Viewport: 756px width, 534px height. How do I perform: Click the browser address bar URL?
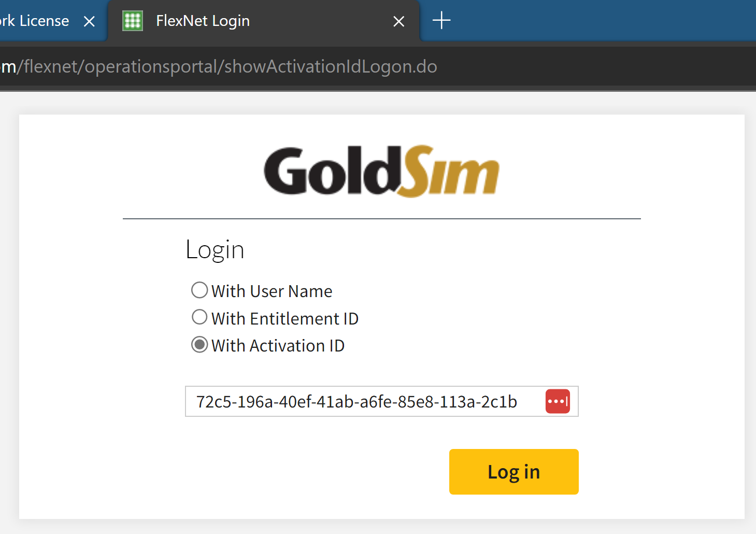[219, 66]
